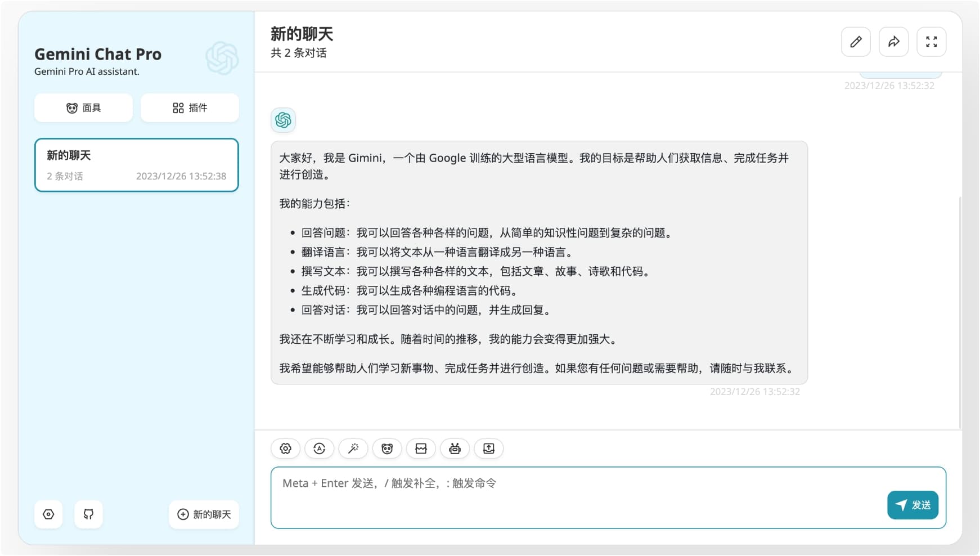Click the Gemini Pro AI assistant subtitle

[87, 71]
